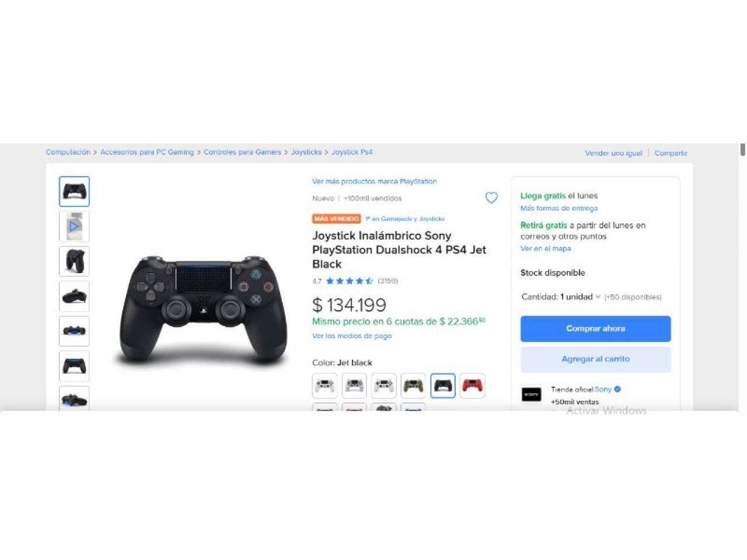Select the first front-view controller thumbnail

pyautogui.click(x=74, y=191)
